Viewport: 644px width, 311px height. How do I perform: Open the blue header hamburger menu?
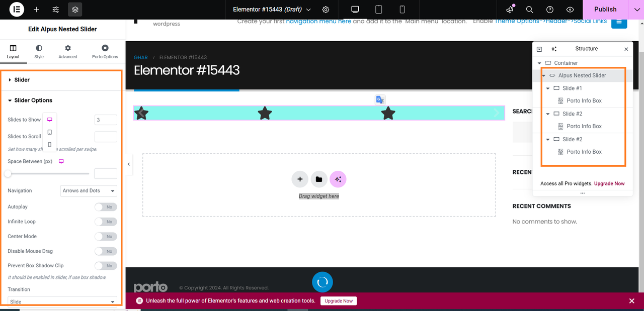619,22
